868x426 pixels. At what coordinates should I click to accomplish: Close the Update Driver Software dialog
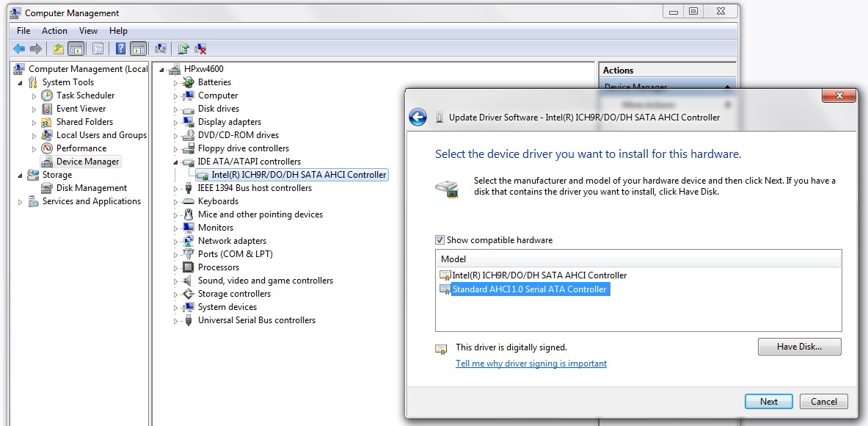839,95
